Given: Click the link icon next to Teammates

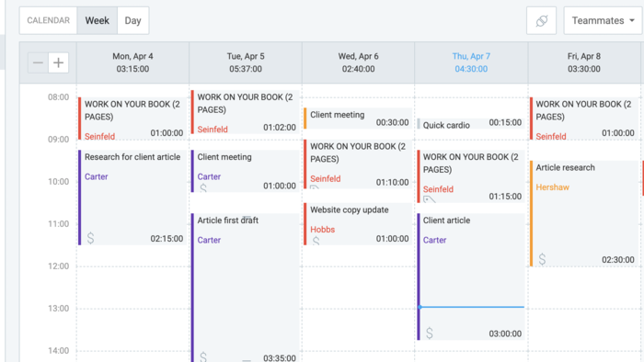Looking at the screenshot, I should coord(541,20).
